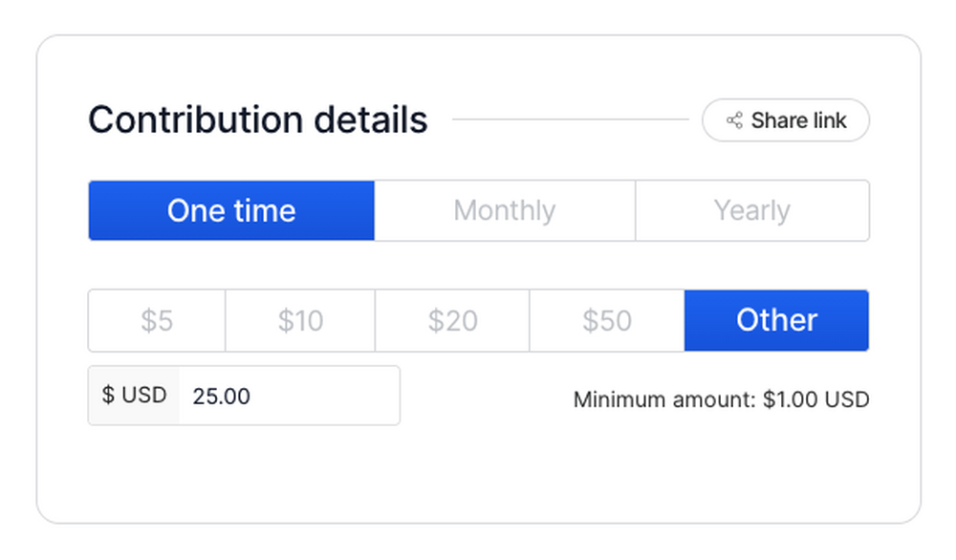Click the empty area right of 25.00 in the field
956x560 pixels.
click(x=325, y=396)
